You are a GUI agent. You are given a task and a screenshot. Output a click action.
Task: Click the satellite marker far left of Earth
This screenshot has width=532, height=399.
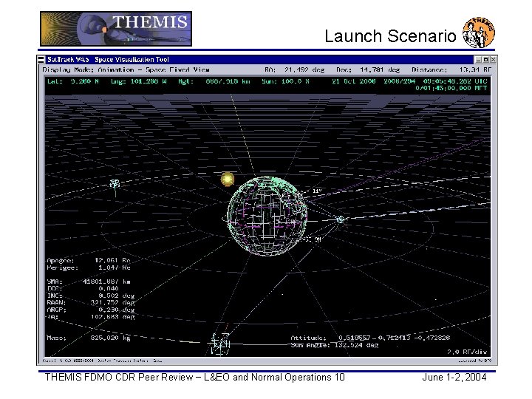[115, 184]
